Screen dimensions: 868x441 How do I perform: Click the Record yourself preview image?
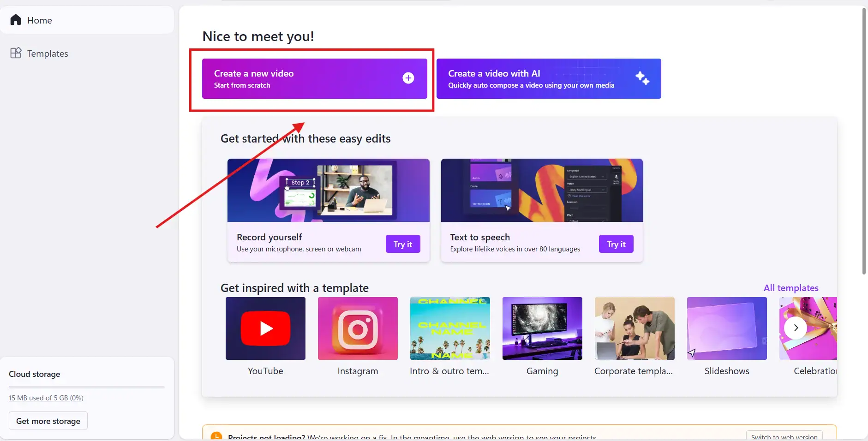coord(328,190)
